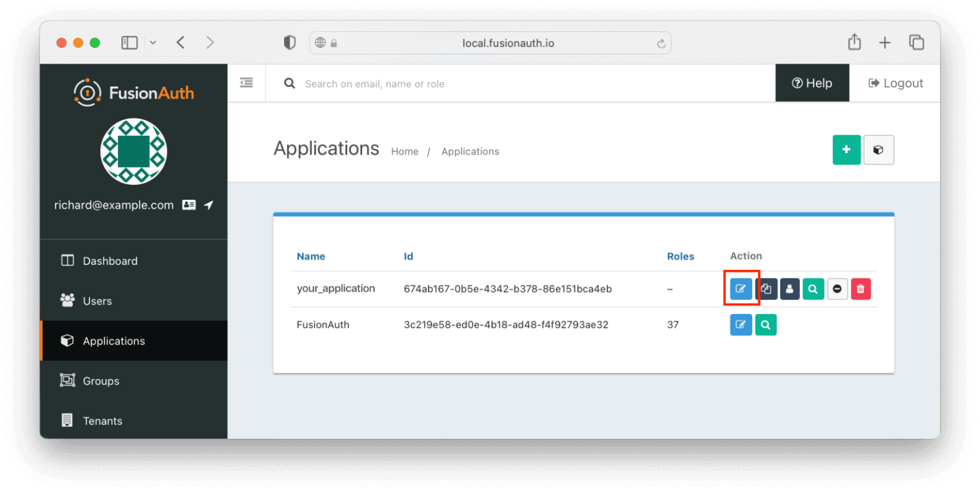This screenshot has height=499, width=980.
Task: Open the Help page
Action: tap(812, 83)
